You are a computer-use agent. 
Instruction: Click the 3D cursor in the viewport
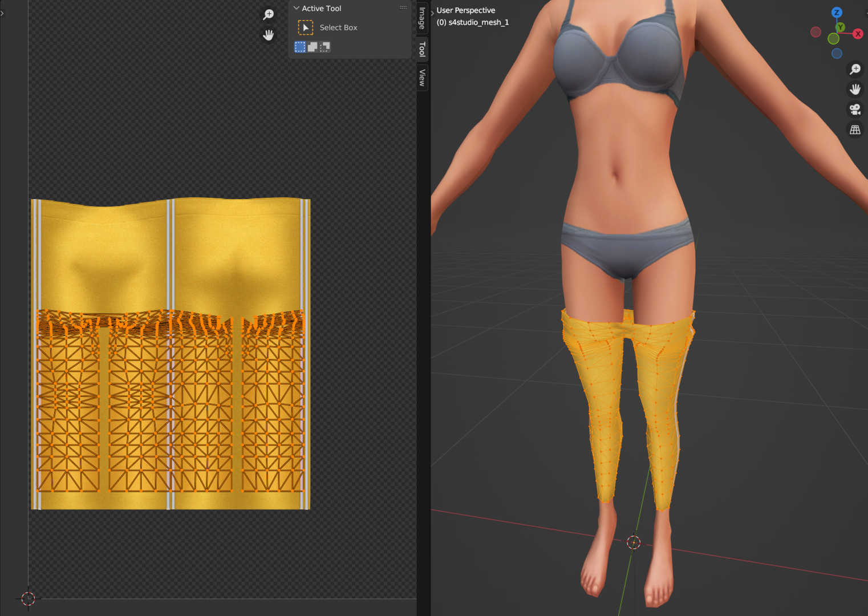click(x=634, y=542)
